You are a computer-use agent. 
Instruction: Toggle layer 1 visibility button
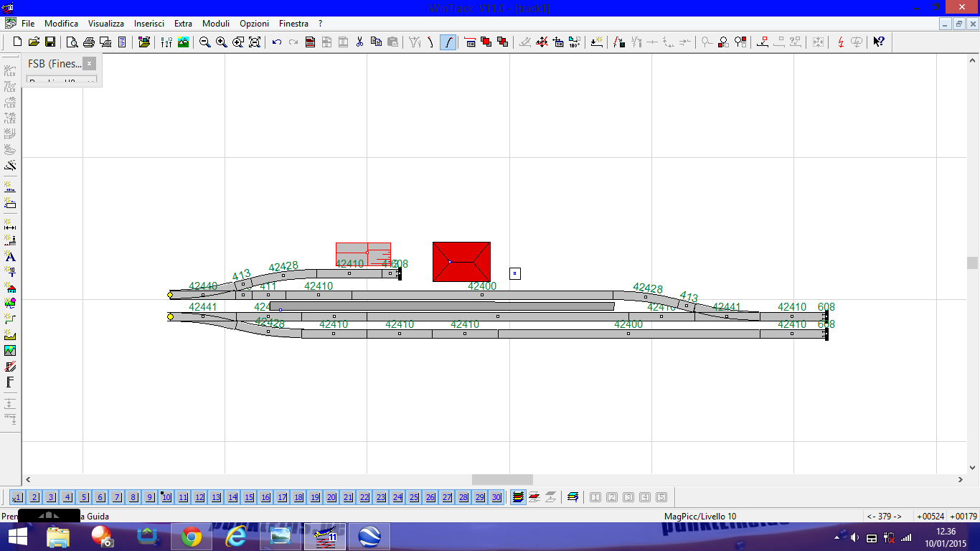pyautogui.click(x=17, y=497)
